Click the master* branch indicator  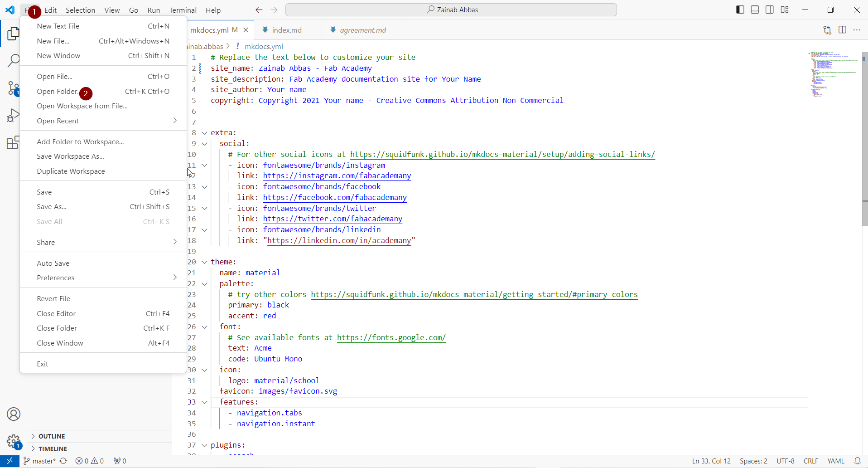(x=39, y=461)
